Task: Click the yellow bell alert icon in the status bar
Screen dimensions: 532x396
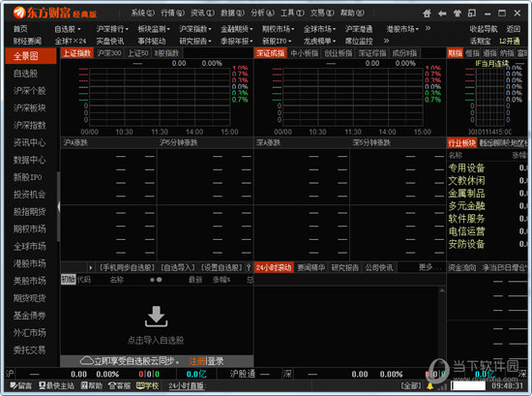Action: [x=429, y=386]
